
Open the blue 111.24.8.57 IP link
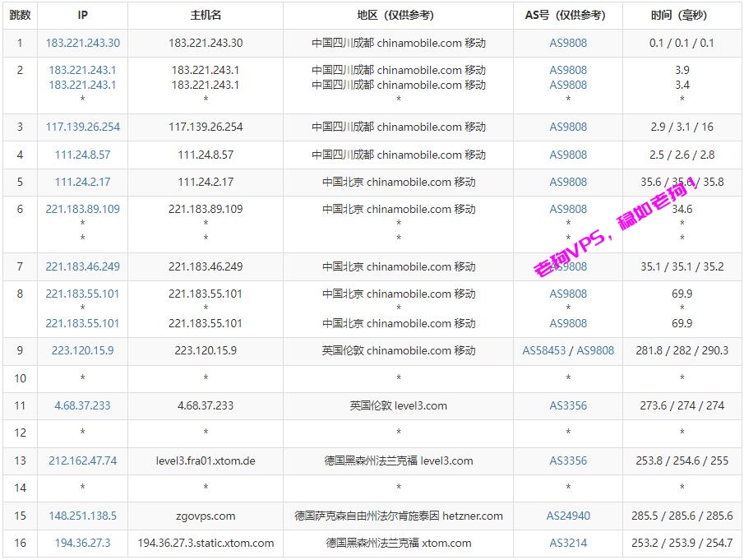point(82,155)
